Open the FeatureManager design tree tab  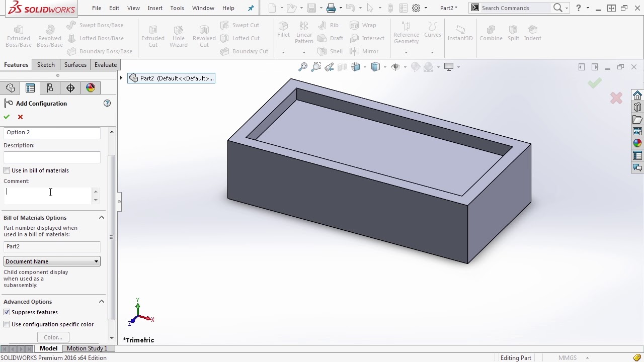click(10, 88)
